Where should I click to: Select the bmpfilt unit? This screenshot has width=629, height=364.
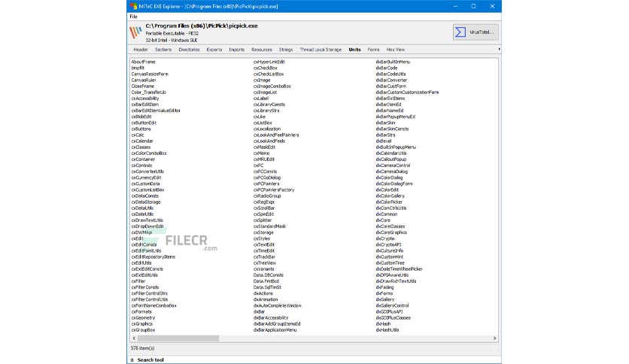pyautogui.click(x=138, y=68)
